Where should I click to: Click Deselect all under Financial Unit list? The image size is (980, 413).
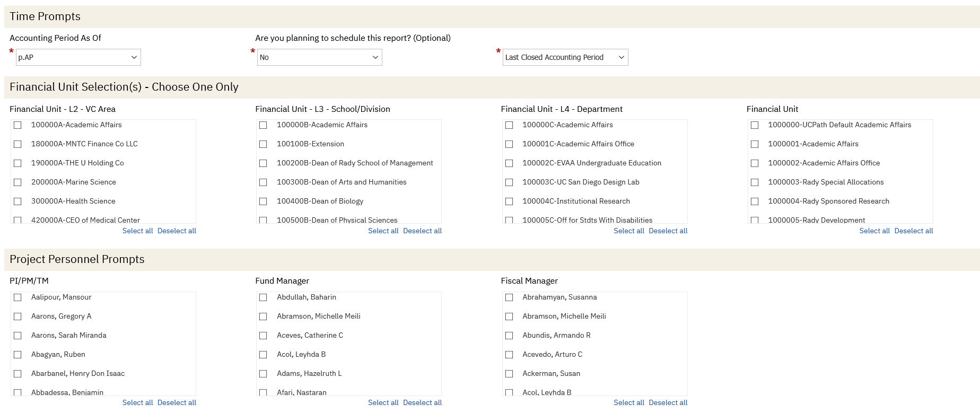913,231
